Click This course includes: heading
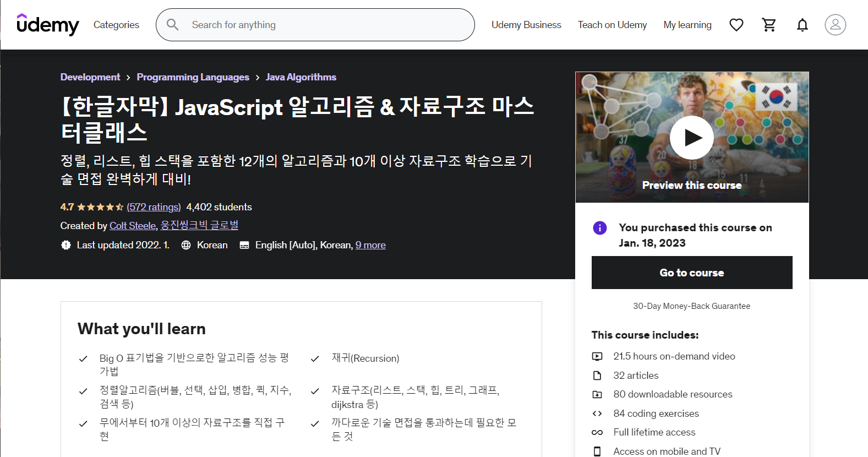 tap(645, 335)
